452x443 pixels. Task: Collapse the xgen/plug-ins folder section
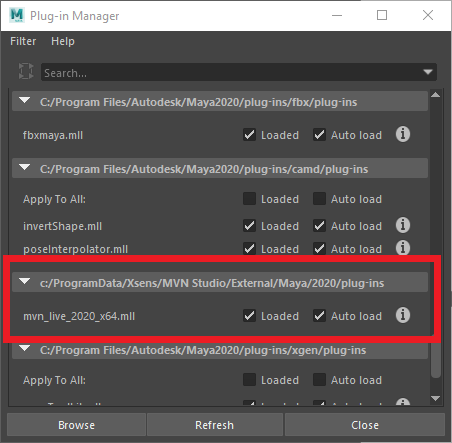25,349
